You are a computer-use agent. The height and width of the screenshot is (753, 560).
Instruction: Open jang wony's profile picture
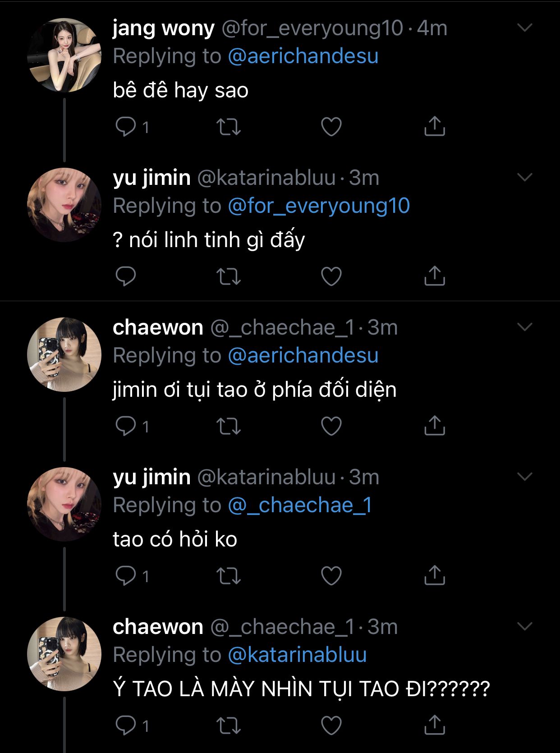coord(64,55)
